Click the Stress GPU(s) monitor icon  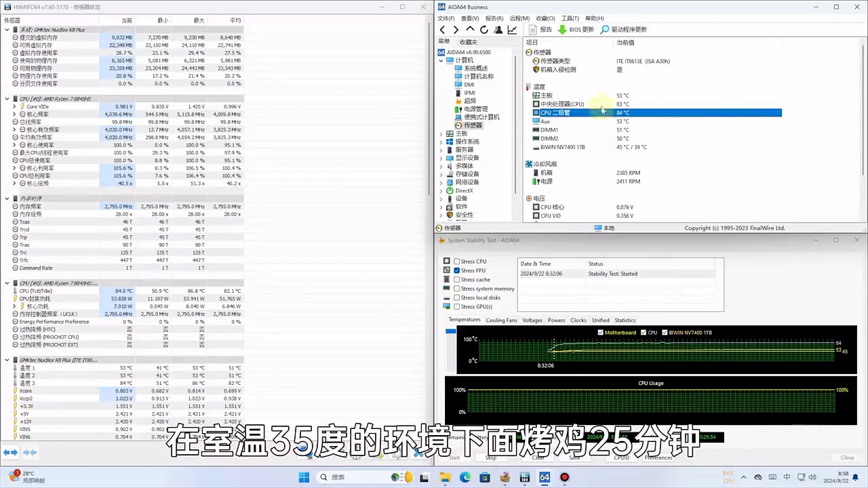coord(446,306)
